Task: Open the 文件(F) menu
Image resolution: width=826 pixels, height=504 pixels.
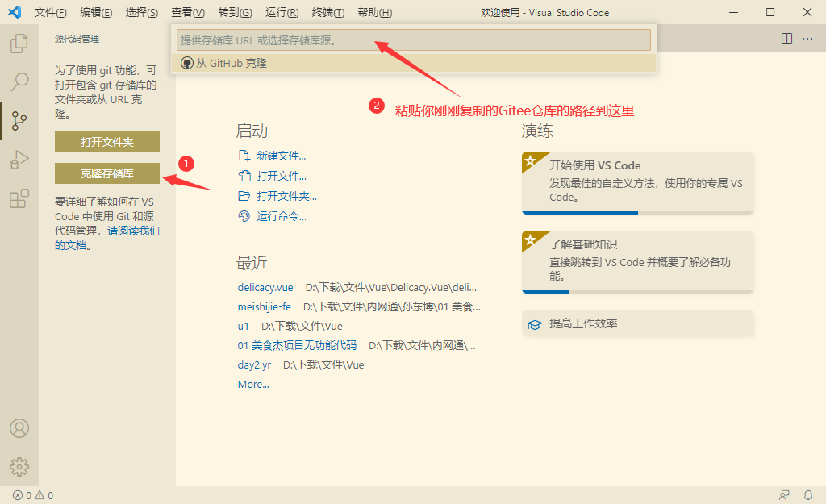Action: pos(51,13)
